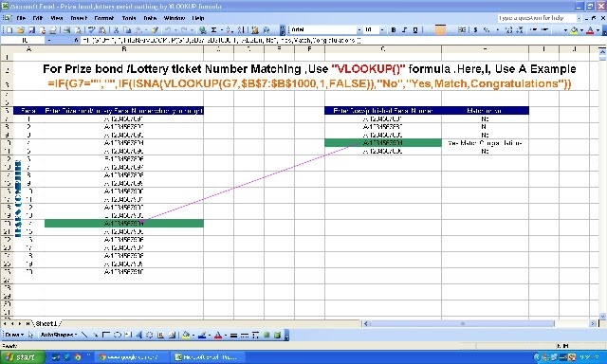The width and height of the screenshot is (607, 364).
Task: Click the Select Objects pointer icon
Action: click(x=31, y=335)
